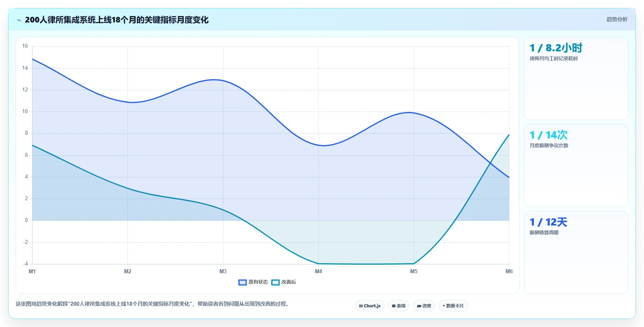The height and width of the screenshot is (327, 644).
Task: Click the 原有状态 legend text
Action: (258, 282)
